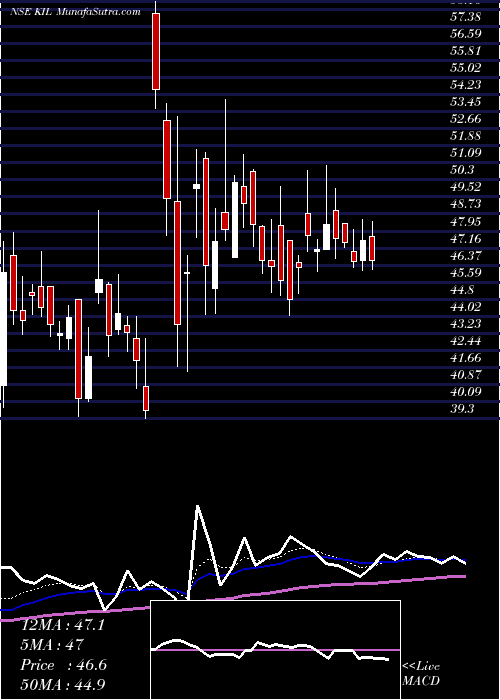Click the 55.02 price axis label

[x=466, y=68]
